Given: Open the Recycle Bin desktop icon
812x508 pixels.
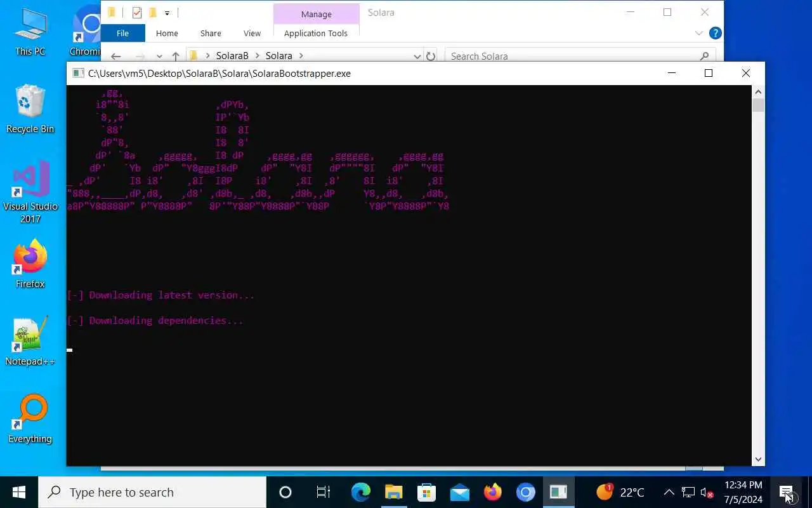Looking at the screenshot, I should pyautogui.click(x=30, y=109).
